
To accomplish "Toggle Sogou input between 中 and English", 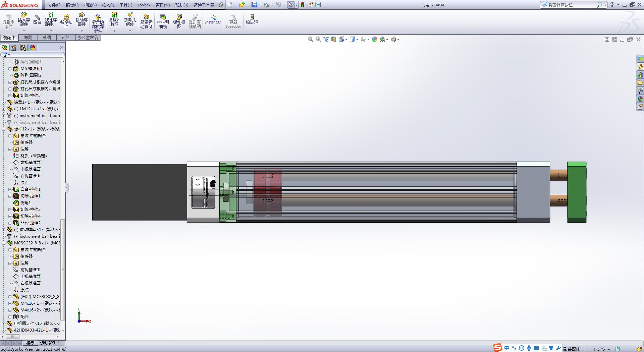I will click(x=507, y=348).
